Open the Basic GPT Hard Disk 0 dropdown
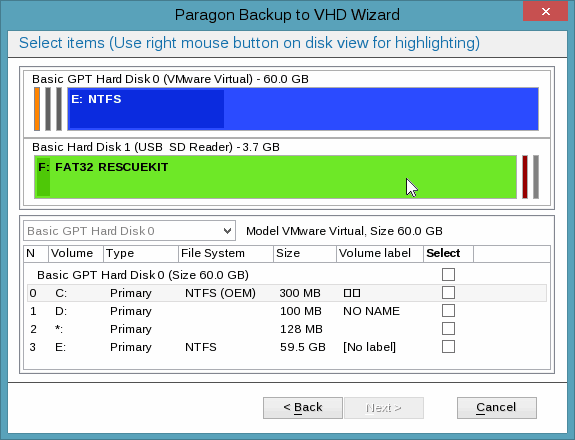The width and height of the screenshot is (575, 440). [129, 231]
